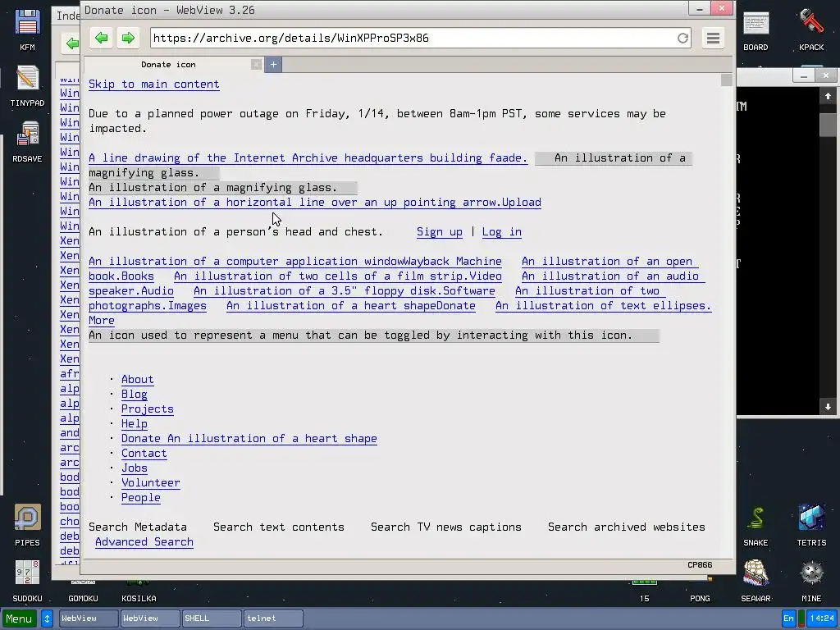Open the Advanced Search link
This screenshot has height=630, width=840.
[x=144, y=541]
